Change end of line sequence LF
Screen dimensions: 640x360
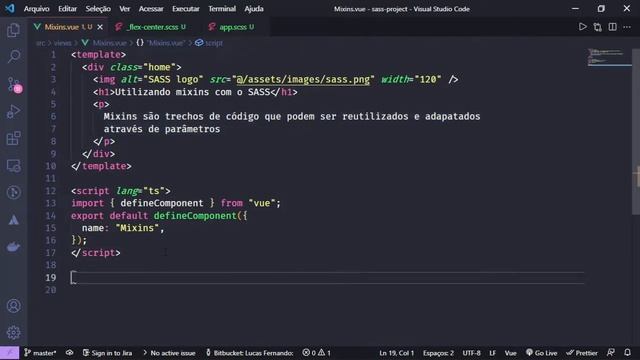click(x=493, y=353)
